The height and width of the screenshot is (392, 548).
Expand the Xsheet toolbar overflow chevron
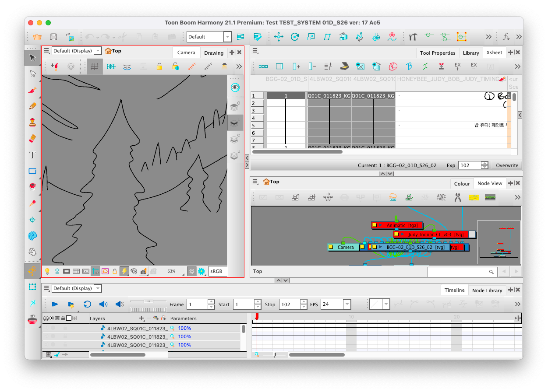pos(518,66)
